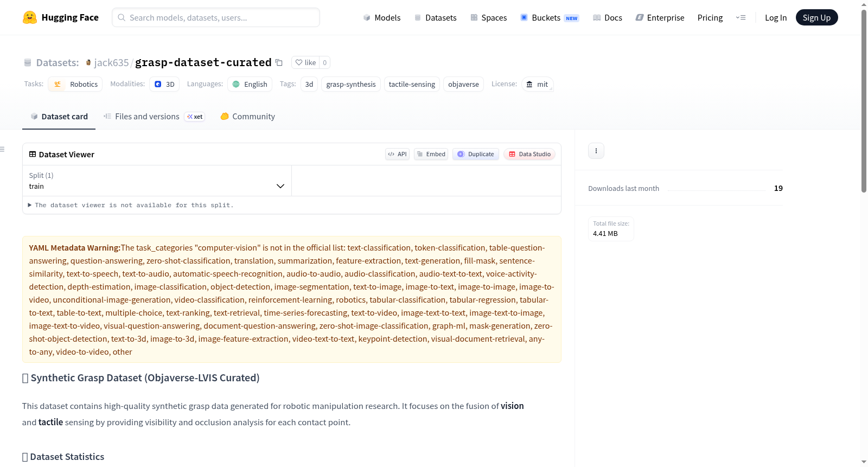Click the Synthetic Grasp Dataset heading
The width and height of the screenshot is (868, 467).
tap(141, 378)
